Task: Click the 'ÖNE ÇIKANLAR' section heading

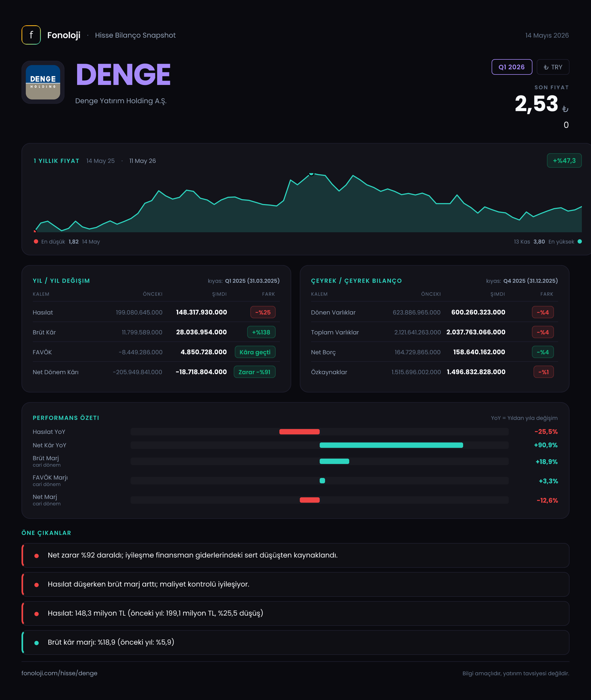Action: (x=46, y=533)
